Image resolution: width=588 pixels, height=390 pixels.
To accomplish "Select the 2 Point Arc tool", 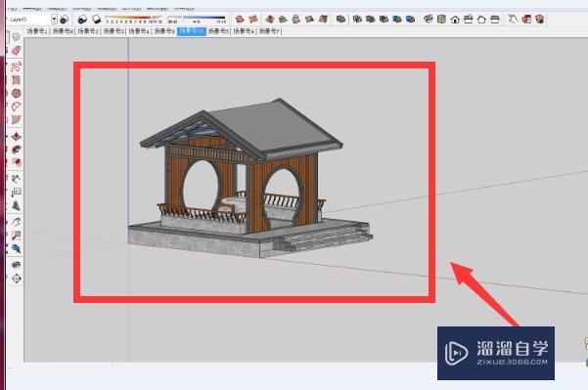I will point(16,107).
